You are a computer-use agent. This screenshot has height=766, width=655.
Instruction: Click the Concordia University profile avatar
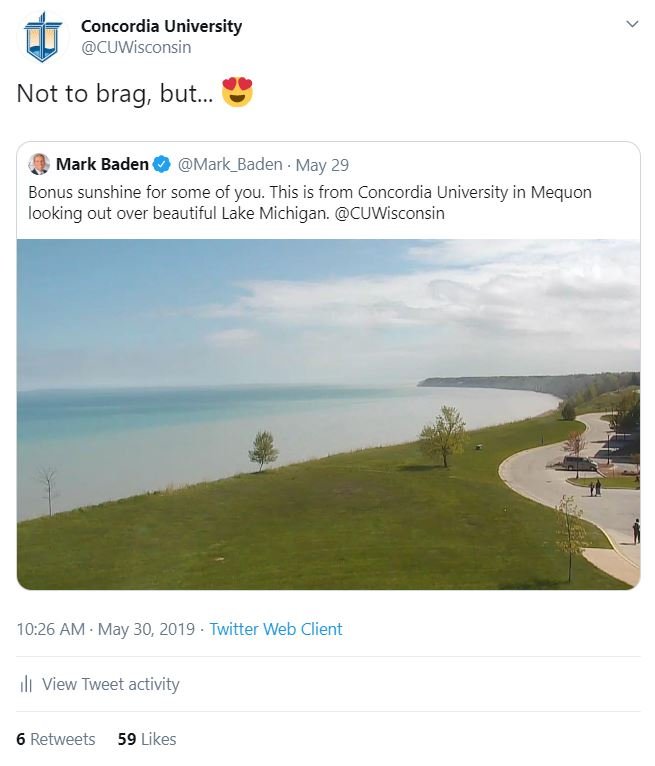click(x=43, y=37)
